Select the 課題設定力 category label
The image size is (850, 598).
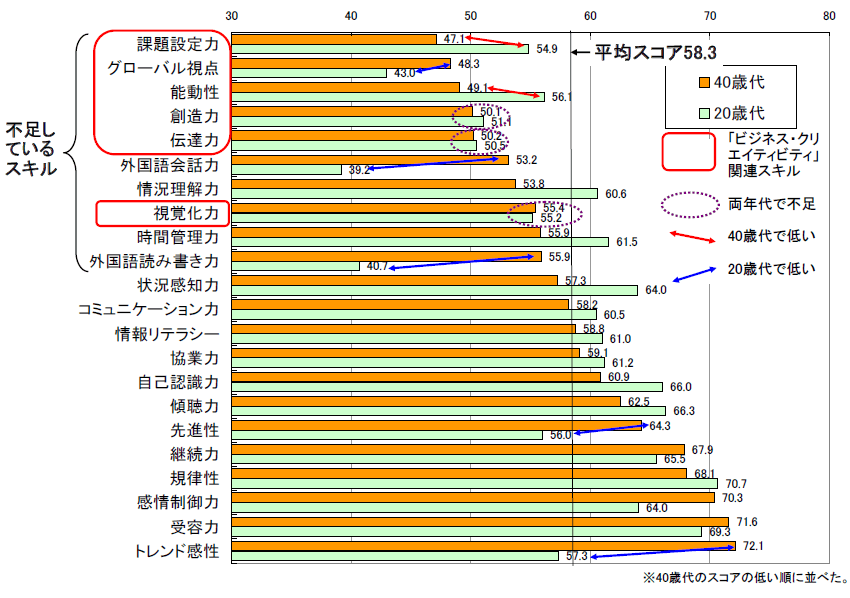coord(178,44)
